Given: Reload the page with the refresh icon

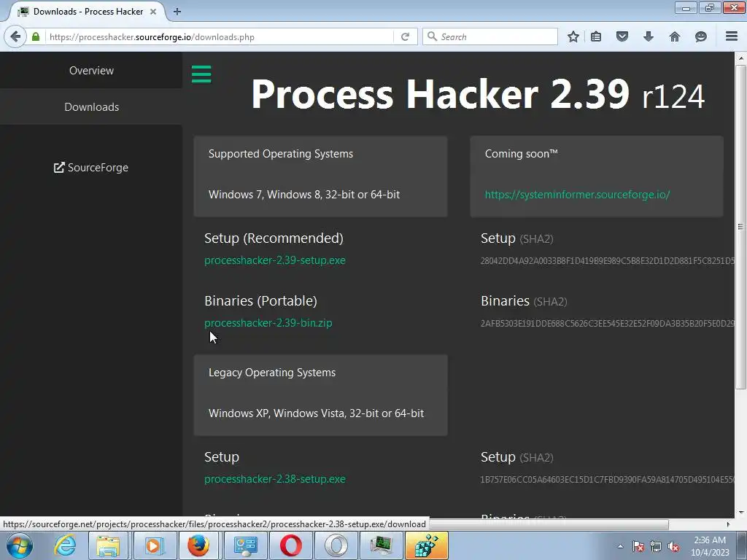Looking at the screenshot, I should click(405, 36).
